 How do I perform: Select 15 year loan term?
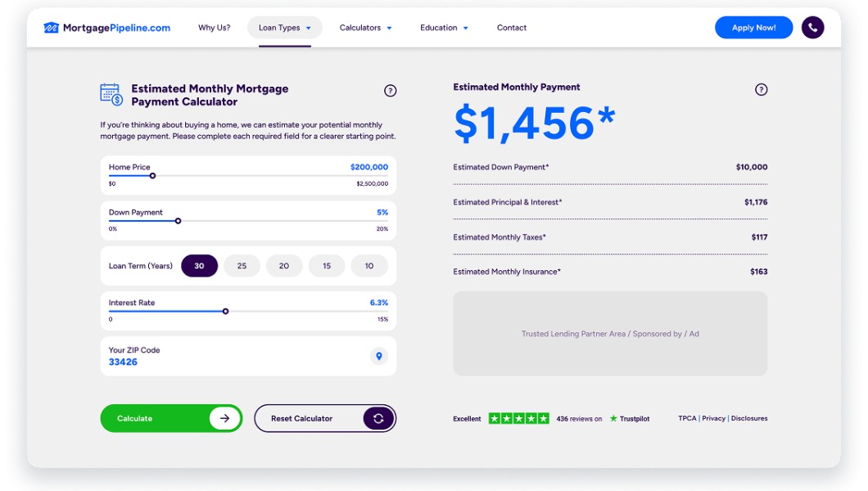[x=327, y=266]
